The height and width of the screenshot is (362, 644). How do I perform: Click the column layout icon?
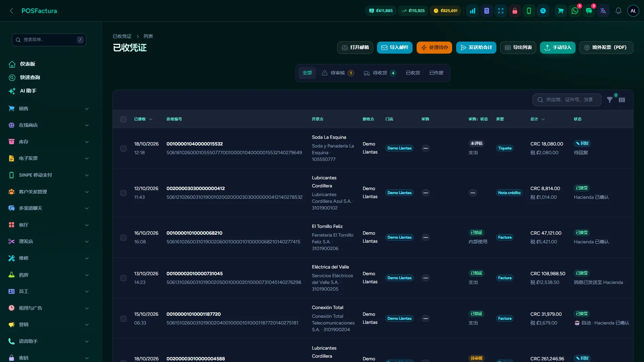click(x=622, y=100)
